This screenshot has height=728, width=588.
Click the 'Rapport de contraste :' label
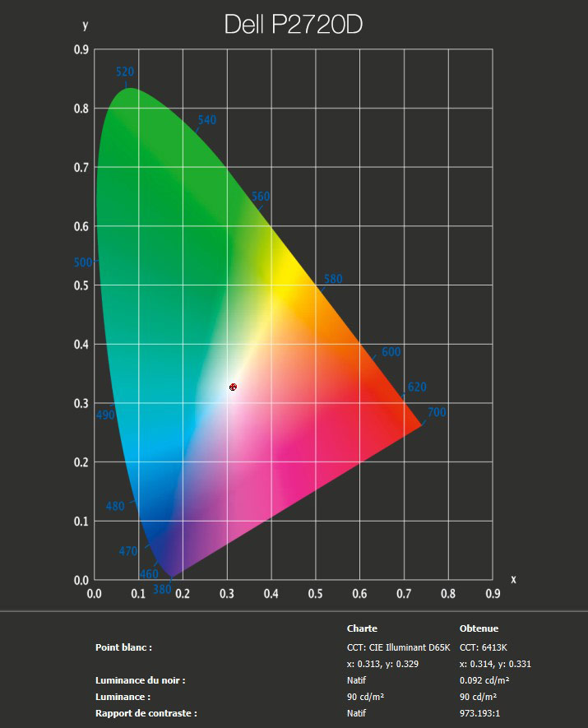tap(146, 713)
